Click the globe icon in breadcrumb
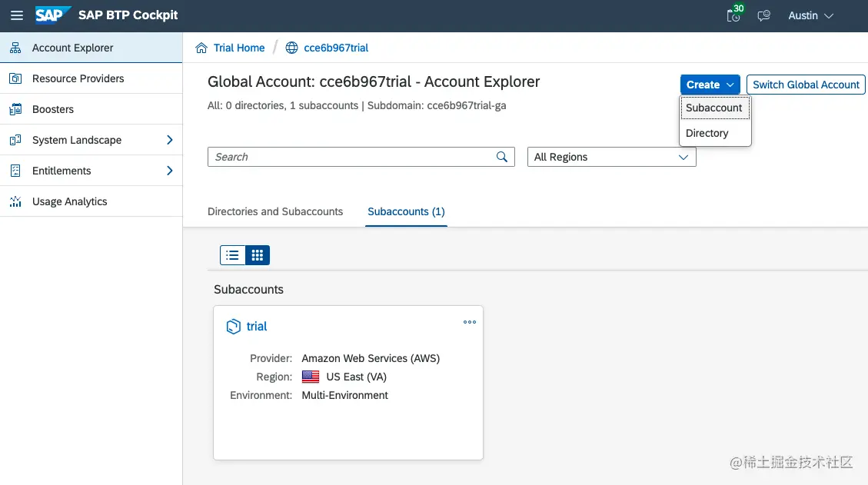The width and height of the screenshot is (868, 485). [x=291, y=48]
